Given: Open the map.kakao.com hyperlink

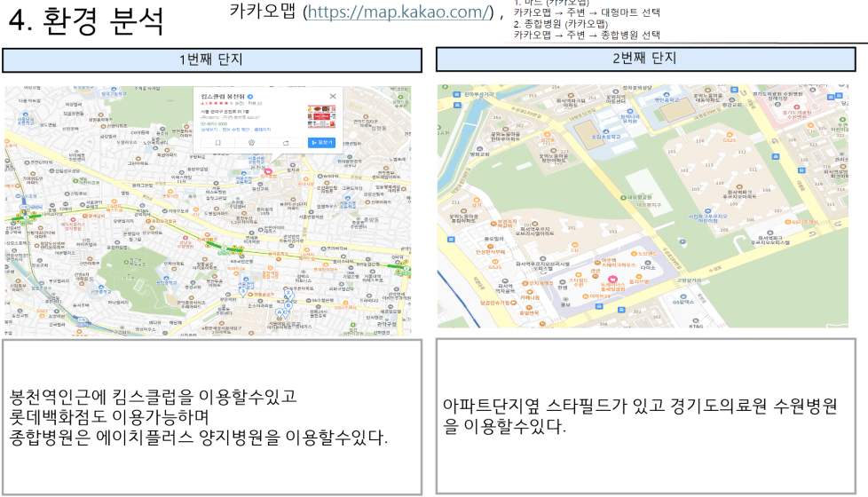Looking at the screenshot, I should [x=398, y=12].
